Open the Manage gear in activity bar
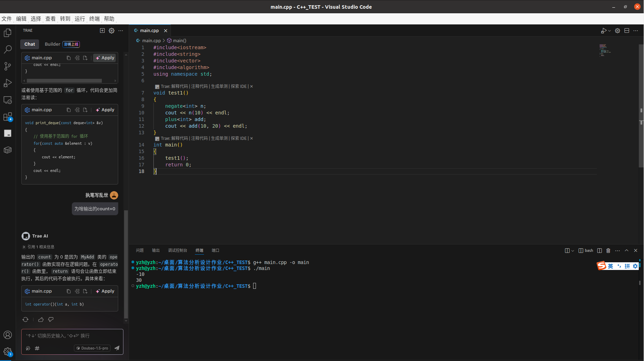The width and height of the screenshot is (644, 361). point(8,352)
